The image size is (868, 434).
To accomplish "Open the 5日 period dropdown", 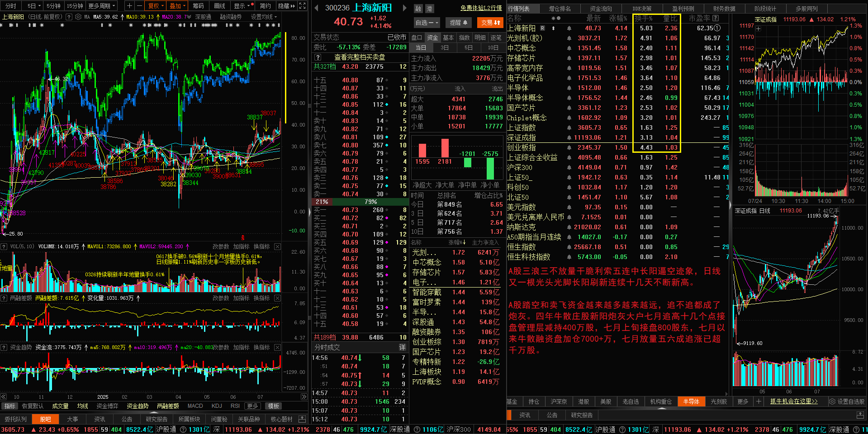I will pyautogui.click(x=34, y=6).
